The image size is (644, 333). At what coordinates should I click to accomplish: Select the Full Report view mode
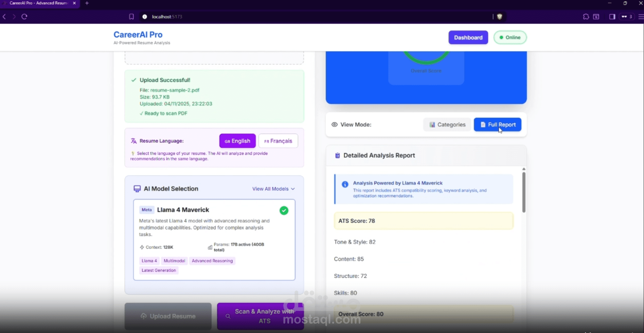tap(497, 124)
